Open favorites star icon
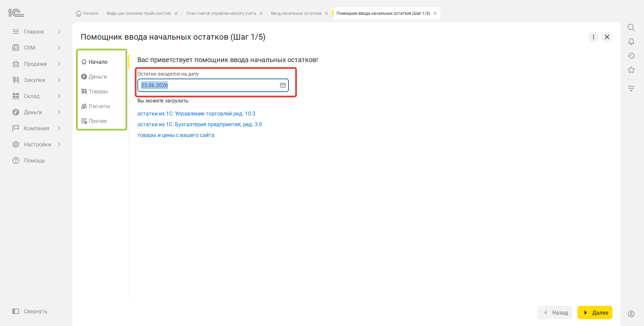 pos(631,70)
